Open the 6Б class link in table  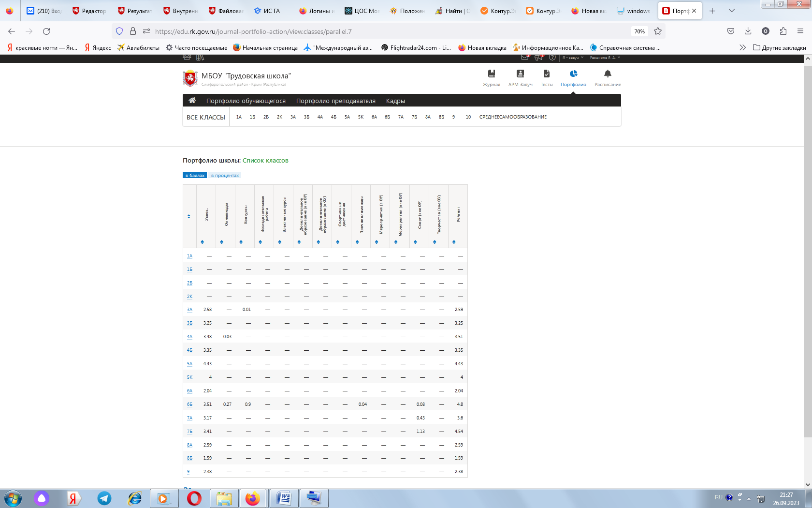189,404
